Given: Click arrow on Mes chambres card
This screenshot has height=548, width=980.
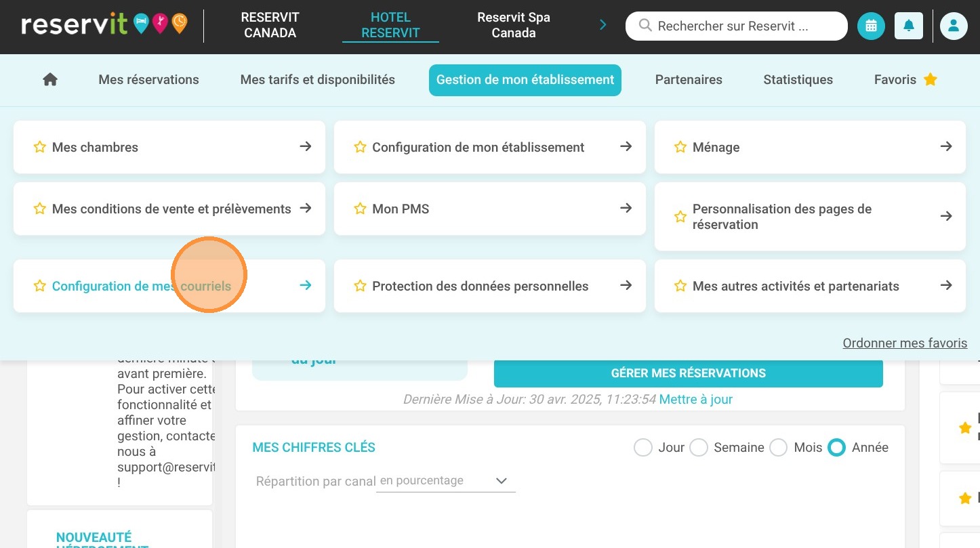Looking at the screenshot, I should pos(306,146).
